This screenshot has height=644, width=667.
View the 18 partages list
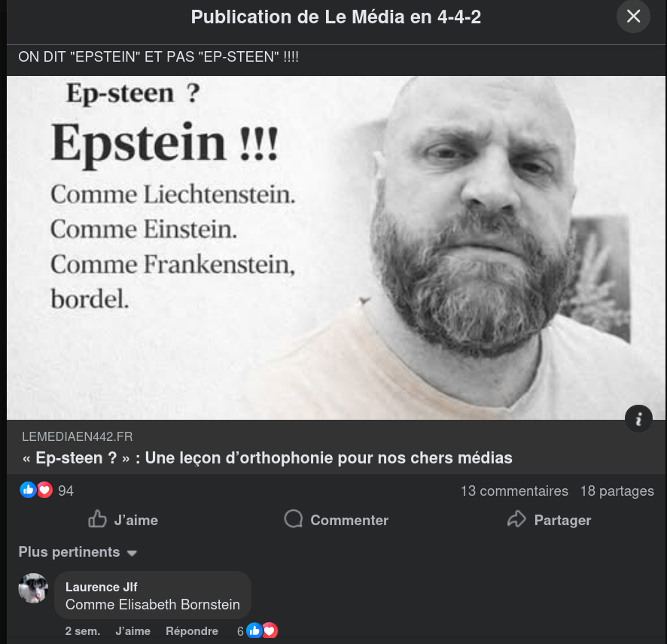tap(617, 491)
